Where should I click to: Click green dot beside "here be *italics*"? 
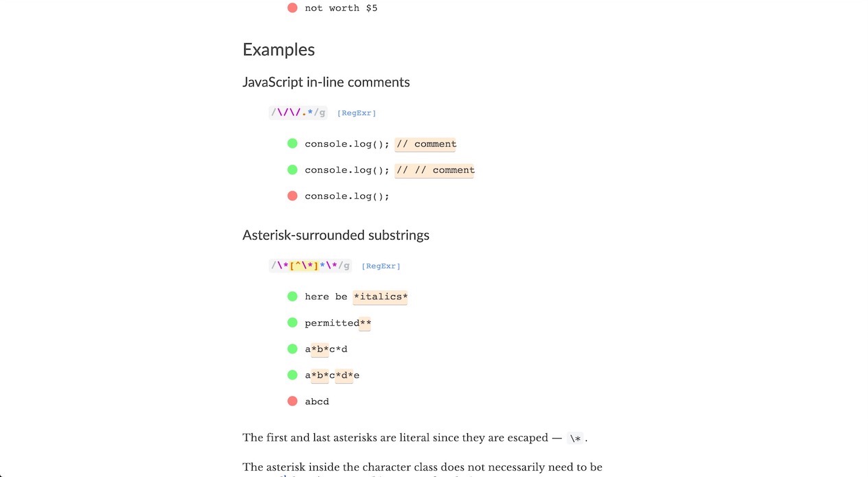click(292, 296)
